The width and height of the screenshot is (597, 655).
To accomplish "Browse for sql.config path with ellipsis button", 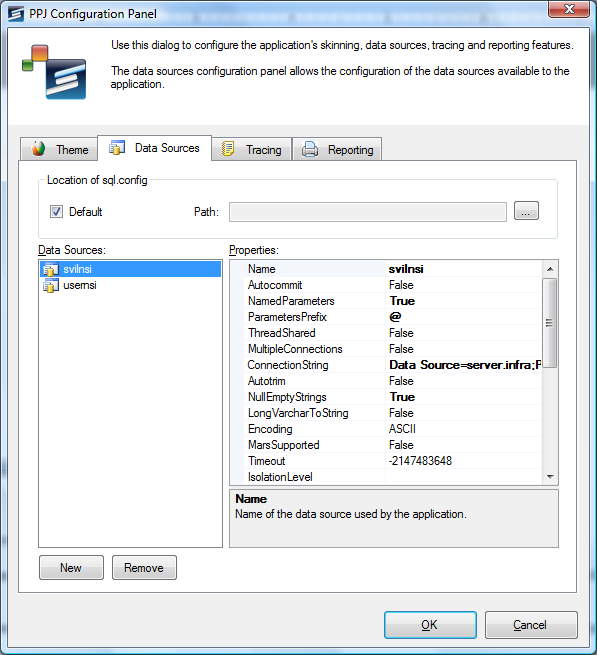I will pyautogui.click(x=526, y=211).
